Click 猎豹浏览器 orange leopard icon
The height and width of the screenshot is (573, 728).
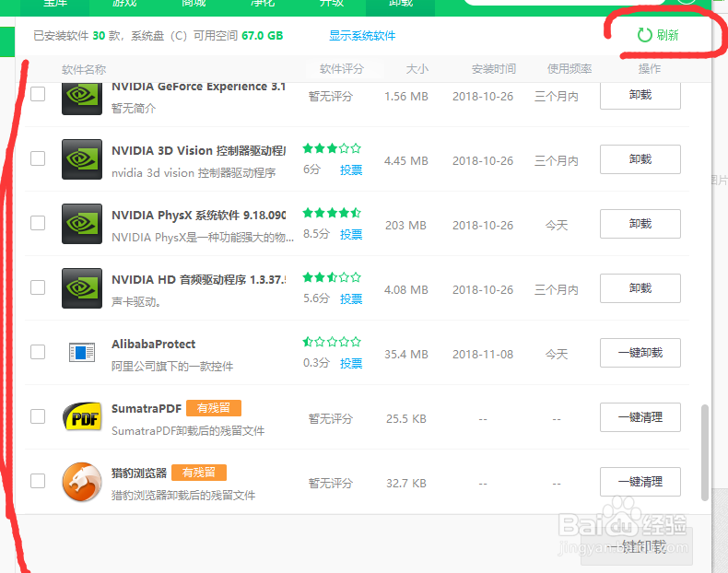(82, 482)
